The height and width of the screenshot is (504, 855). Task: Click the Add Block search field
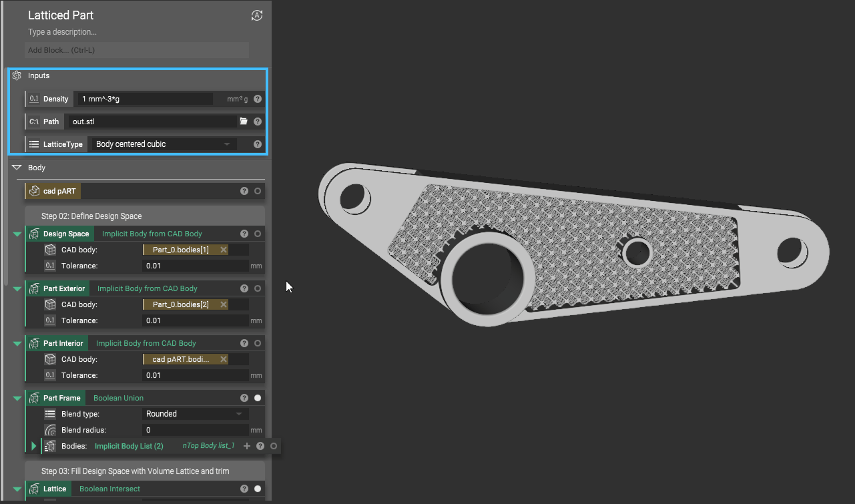[x=137, y=50]
